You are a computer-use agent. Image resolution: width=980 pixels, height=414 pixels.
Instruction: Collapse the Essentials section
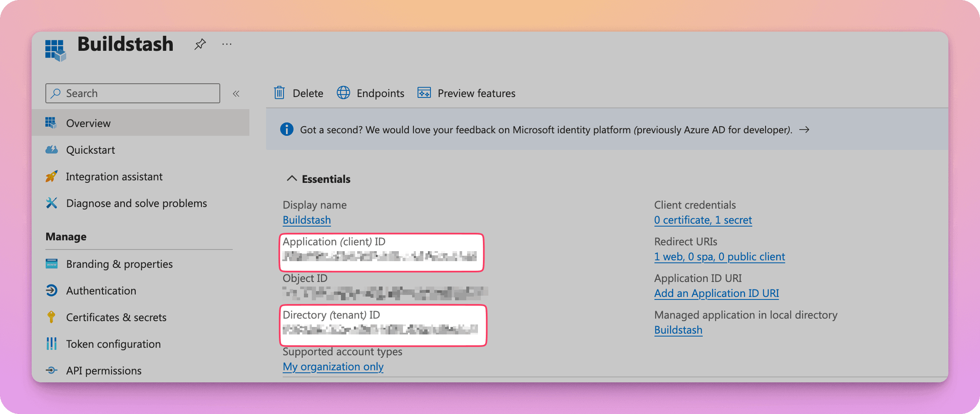click(292, 179)
